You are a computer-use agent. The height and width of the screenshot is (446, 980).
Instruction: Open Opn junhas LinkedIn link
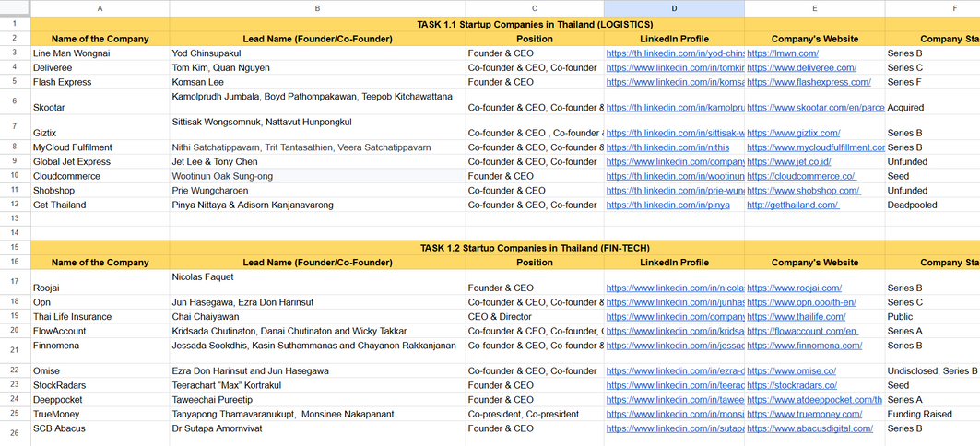[676, 302]
